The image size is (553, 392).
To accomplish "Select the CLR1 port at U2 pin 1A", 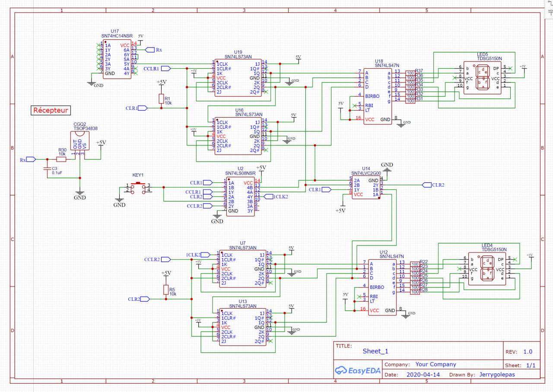I will (201, 182).
